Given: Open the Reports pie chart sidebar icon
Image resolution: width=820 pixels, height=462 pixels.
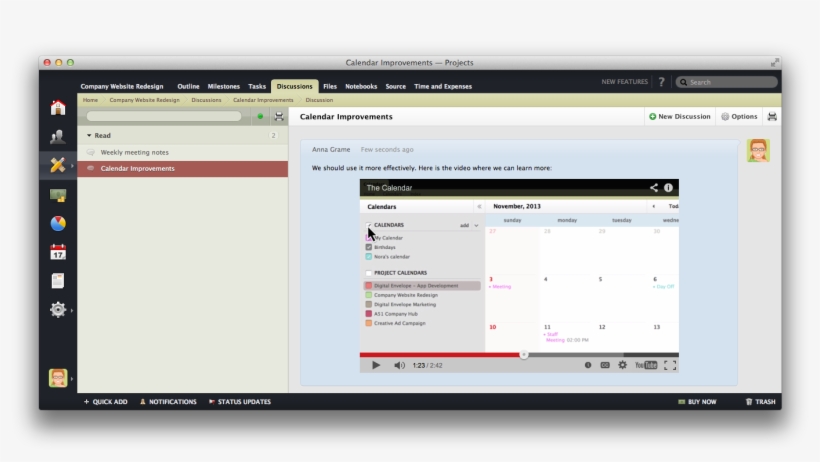Looking at the screenshot, I should point(58,223).
